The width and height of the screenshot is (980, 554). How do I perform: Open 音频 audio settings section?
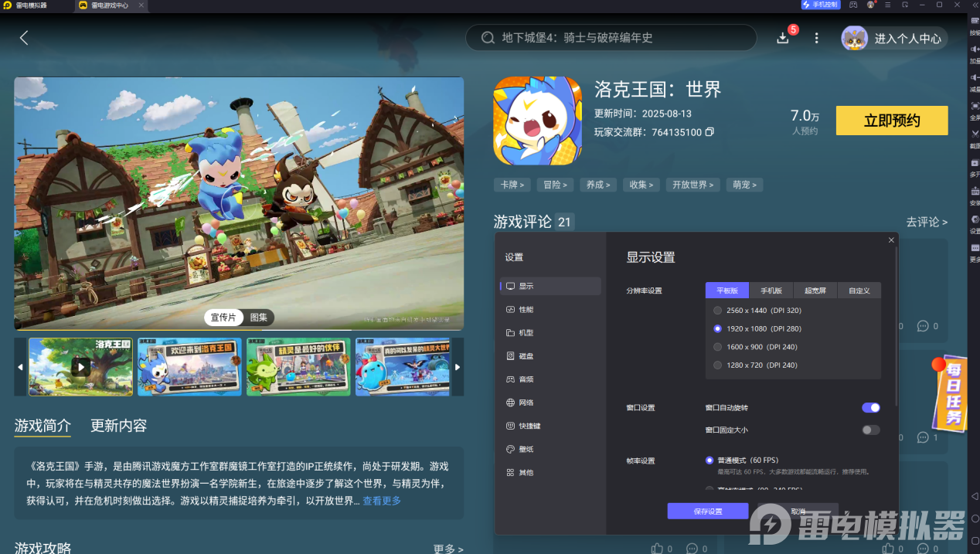pos(550,379)
